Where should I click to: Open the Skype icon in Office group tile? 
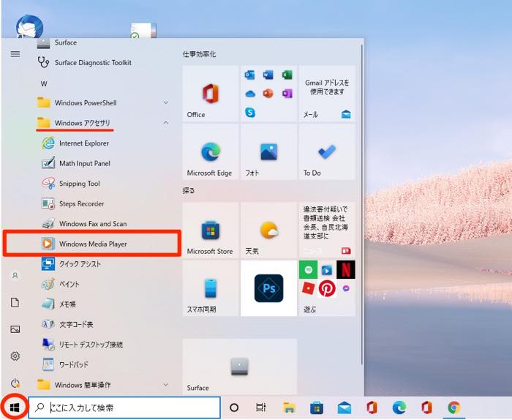250,113
